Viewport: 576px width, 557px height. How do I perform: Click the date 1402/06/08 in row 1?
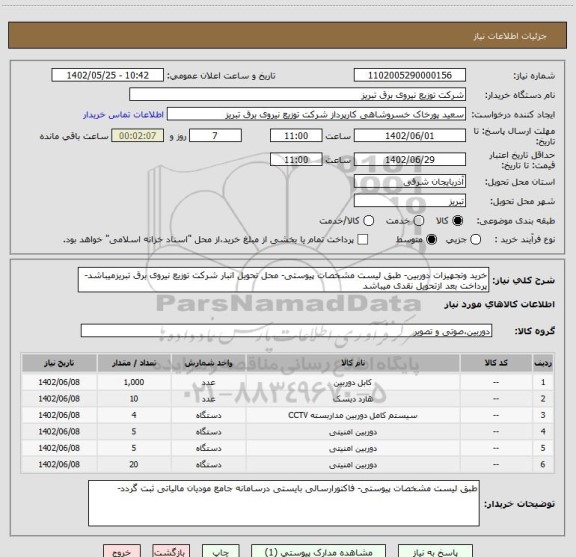click(59, 382)
